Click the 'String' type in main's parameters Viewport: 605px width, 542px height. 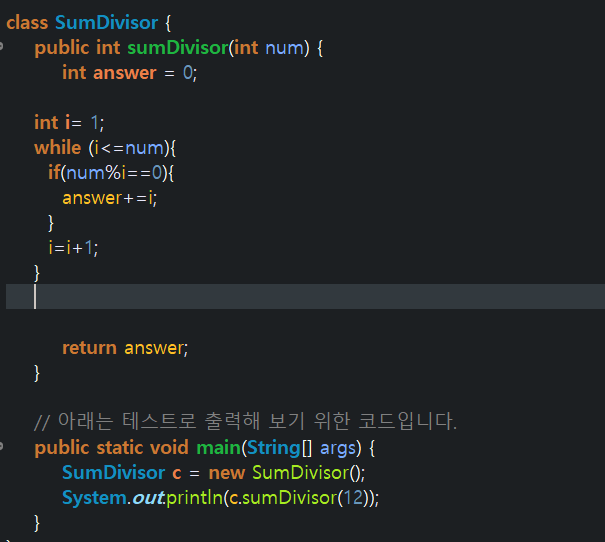(x=274, y=448)
